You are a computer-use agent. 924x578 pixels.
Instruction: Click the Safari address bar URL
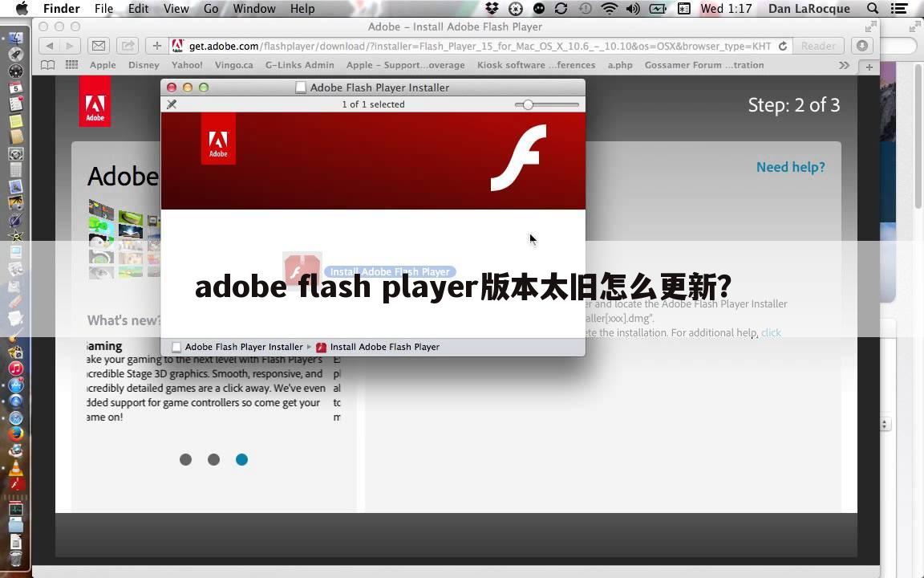480,46
